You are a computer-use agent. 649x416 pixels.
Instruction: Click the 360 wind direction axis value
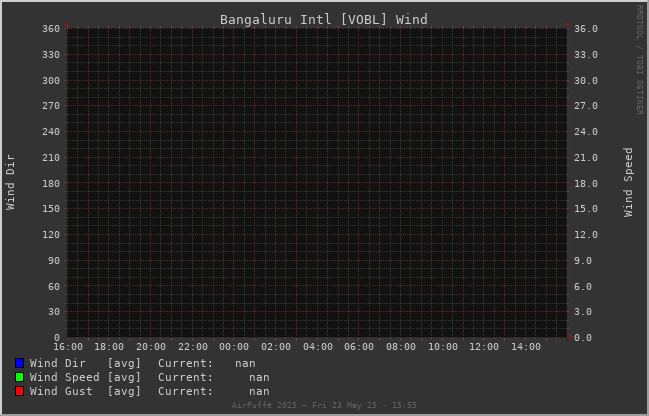click(51, 29)
